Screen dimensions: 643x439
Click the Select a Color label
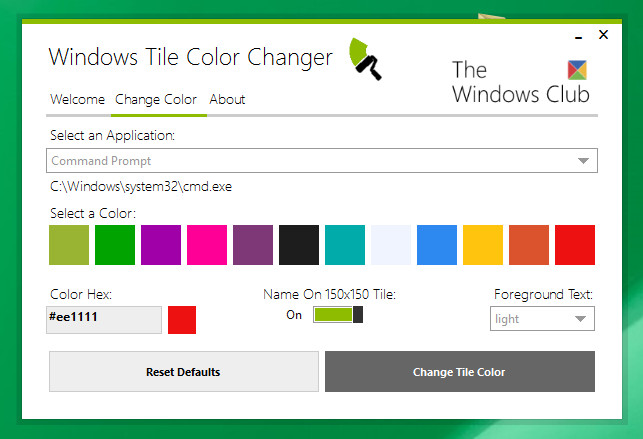point(93,213)
